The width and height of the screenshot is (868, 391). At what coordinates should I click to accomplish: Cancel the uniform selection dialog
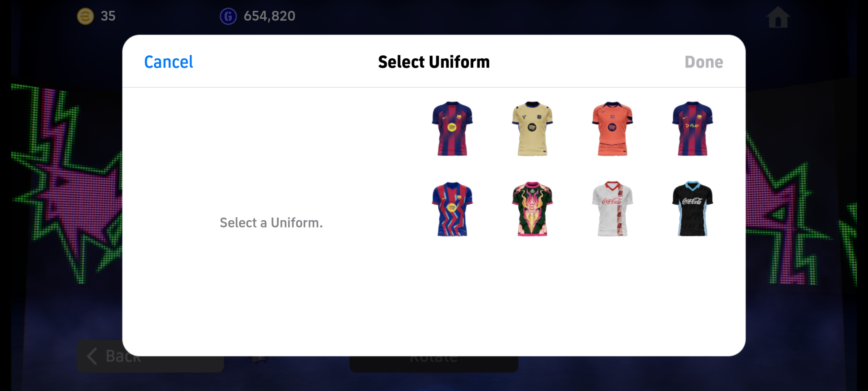[168, 62]
